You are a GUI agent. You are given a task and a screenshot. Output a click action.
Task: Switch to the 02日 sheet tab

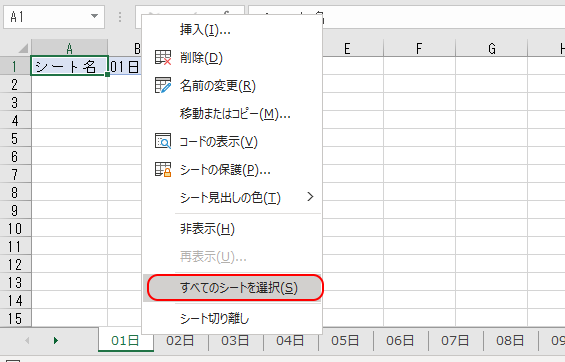tap(180, 340)
